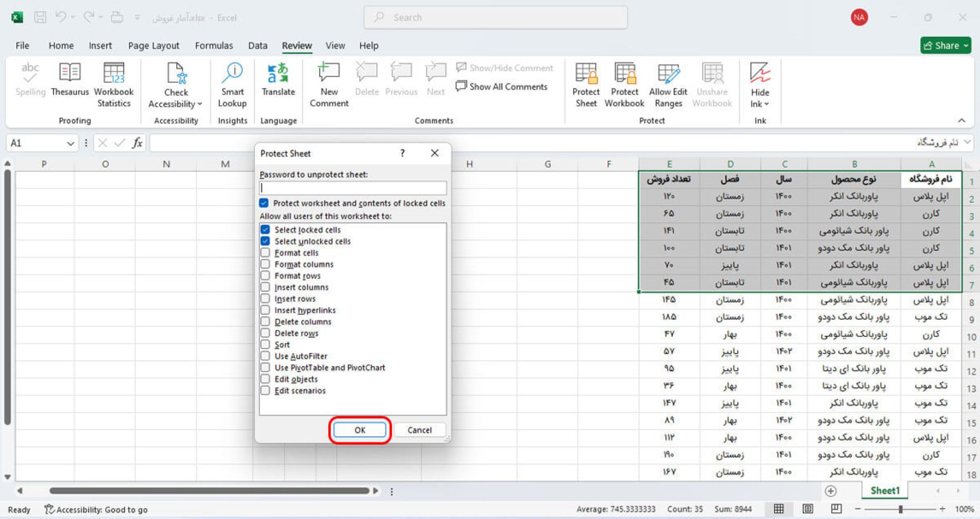
Task: Tick the Use AutoFilter checkbox
Action: coord(265,356)
